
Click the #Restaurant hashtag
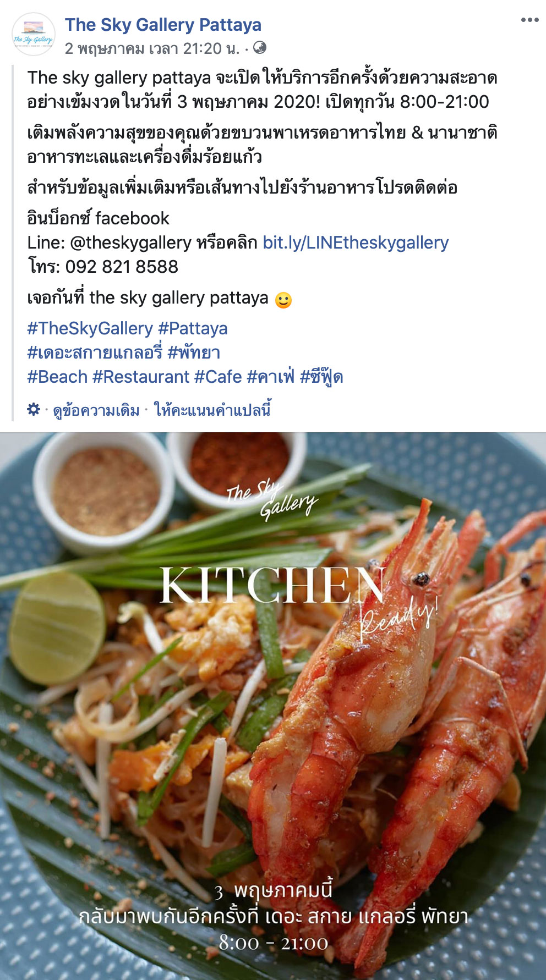pyautogui.click(x=141, y=377)
